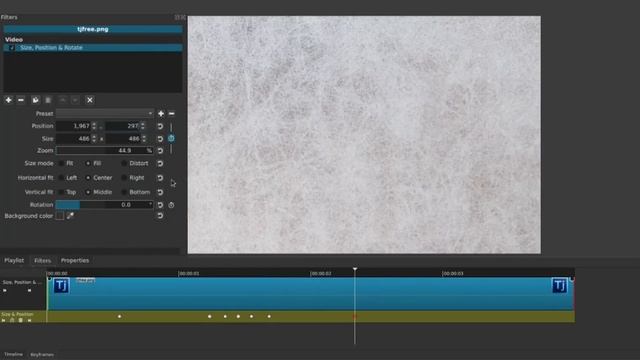Switch to the Playlist tab
Viewport: 640px width, 360px height.
14,260
